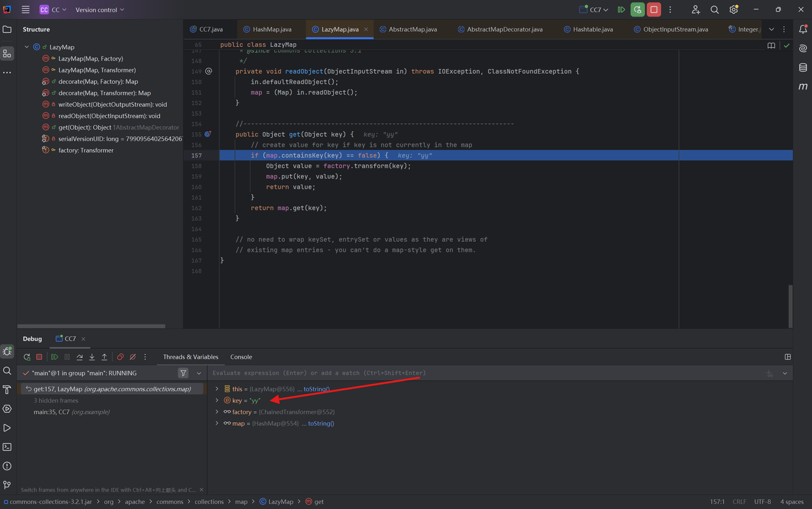Toggle the thread filter funnel button
Screen dimensions: 812x509
[x=183, y=373]
